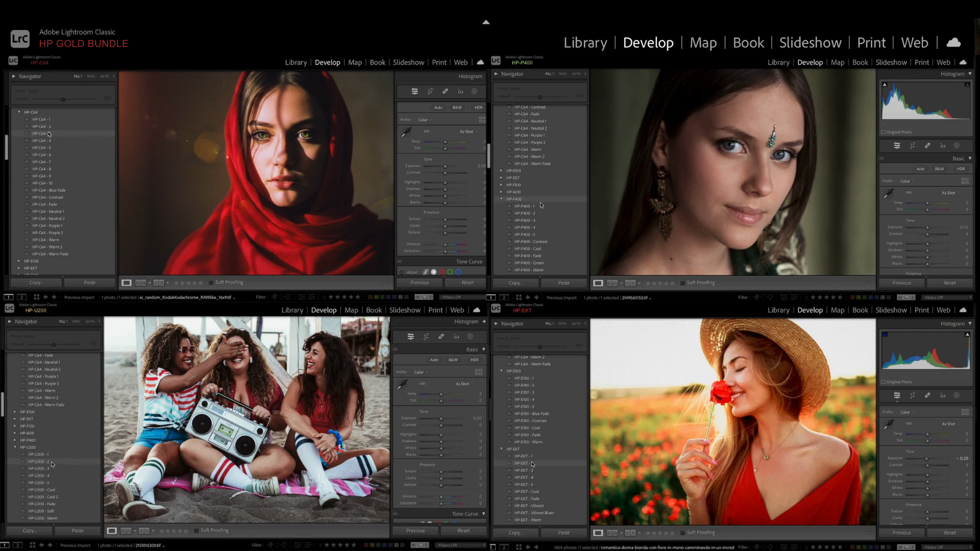This screenshot has height=551, width=980.
Task: Select Healing tool in the HP-P400 window
Action: pyautogui.click(x=927, y=146)
